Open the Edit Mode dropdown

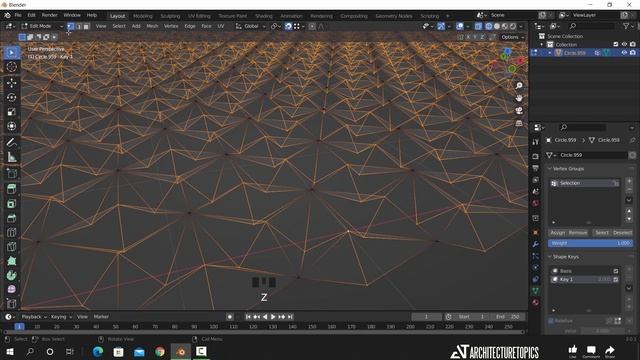click(x=42, y=26)
